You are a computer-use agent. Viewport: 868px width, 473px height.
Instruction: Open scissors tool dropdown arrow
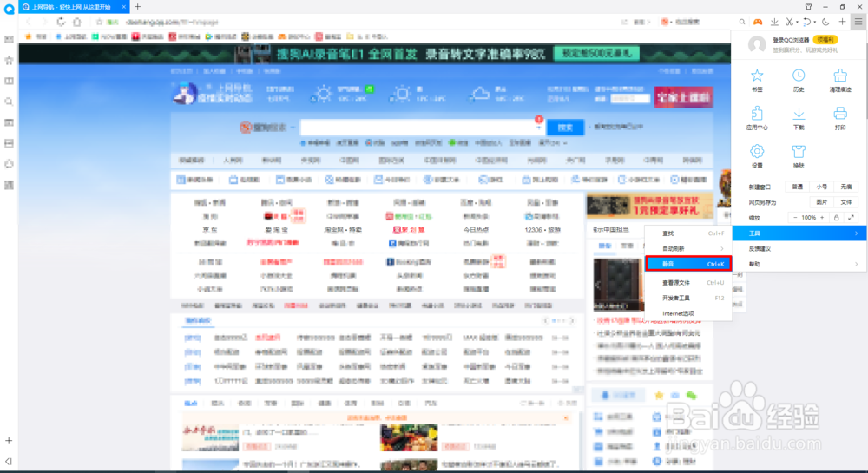[x=797, y=22]
